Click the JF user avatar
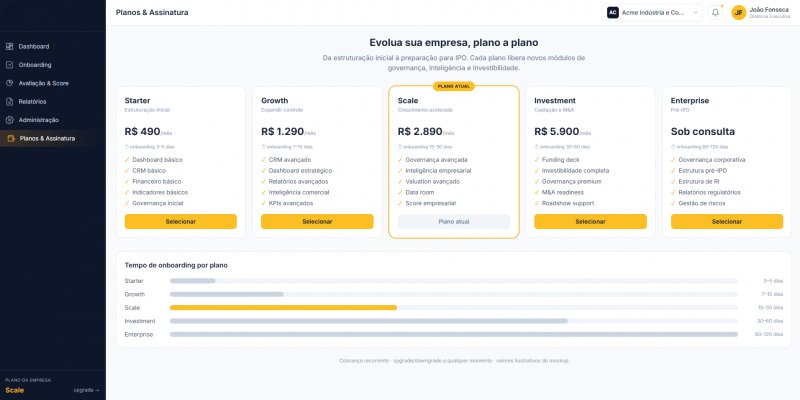The width and height of the screenshot is (800, 400). pos(738,13)
